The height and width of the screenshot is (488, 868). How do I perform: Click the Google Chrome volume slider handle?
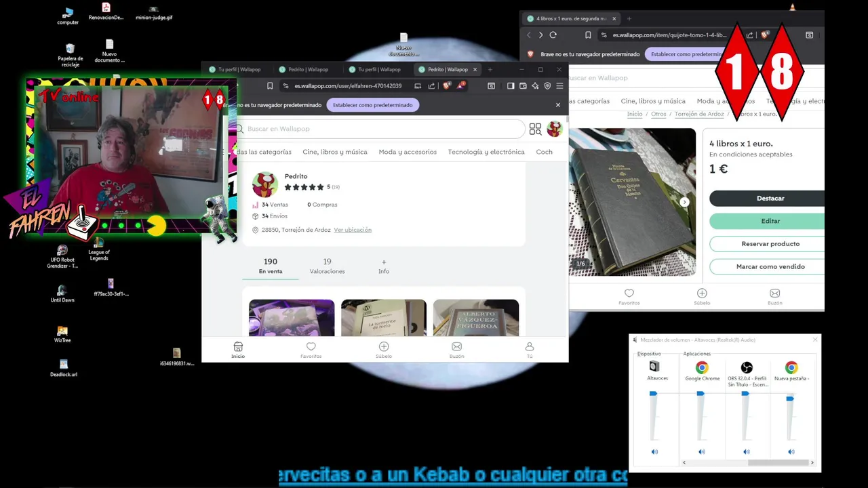[x=701, y=393]
